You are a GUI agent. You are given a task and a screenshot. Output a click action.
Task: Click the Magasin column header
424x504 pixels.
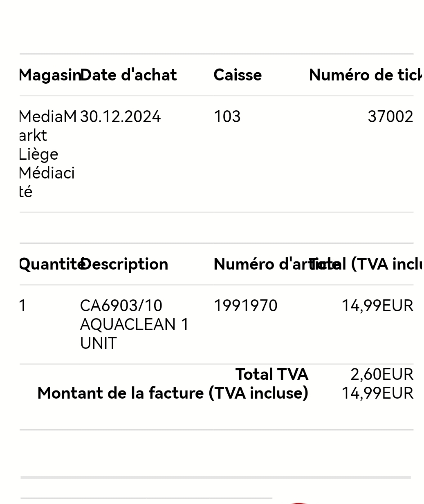49,75
